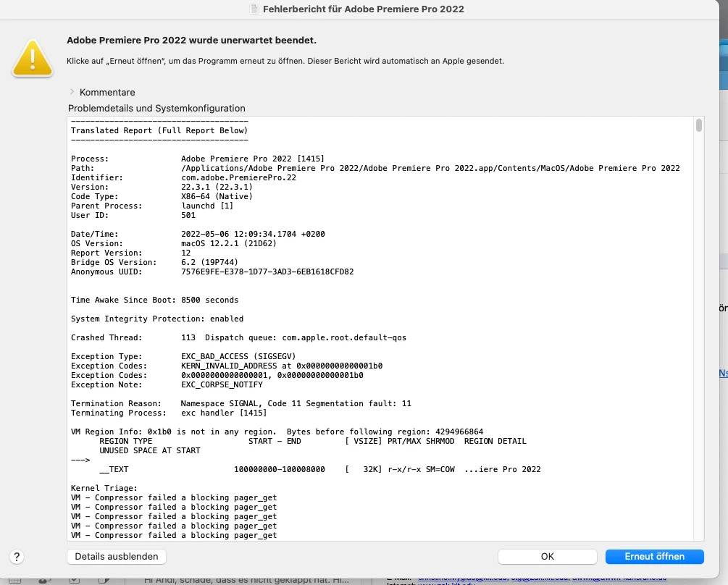Viewport: 728px width, 585px height.
Task: Open help with the question mark button
Action: point(17,557)
